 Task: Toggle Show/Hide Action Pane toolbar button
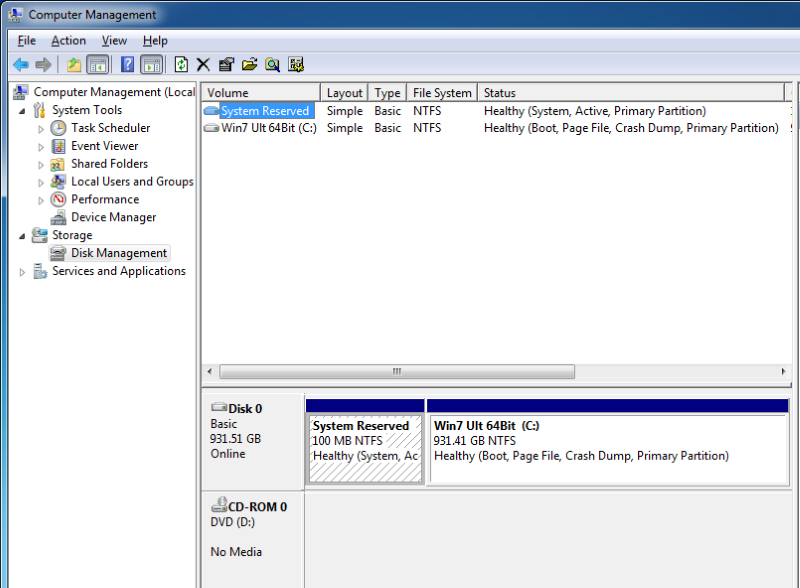(152, 64)
